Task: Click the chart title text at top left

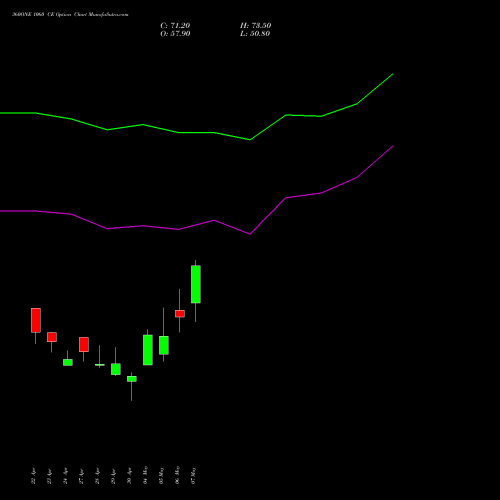Action: click(x=70, y=15)
